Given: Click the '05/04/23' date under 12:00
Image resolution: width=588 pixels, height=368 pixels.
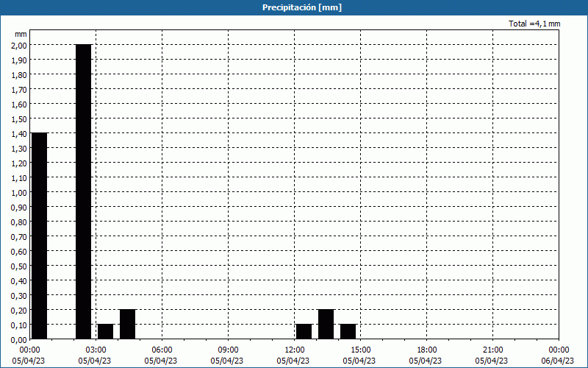Looking at the screenshot, I should point(293,361).
